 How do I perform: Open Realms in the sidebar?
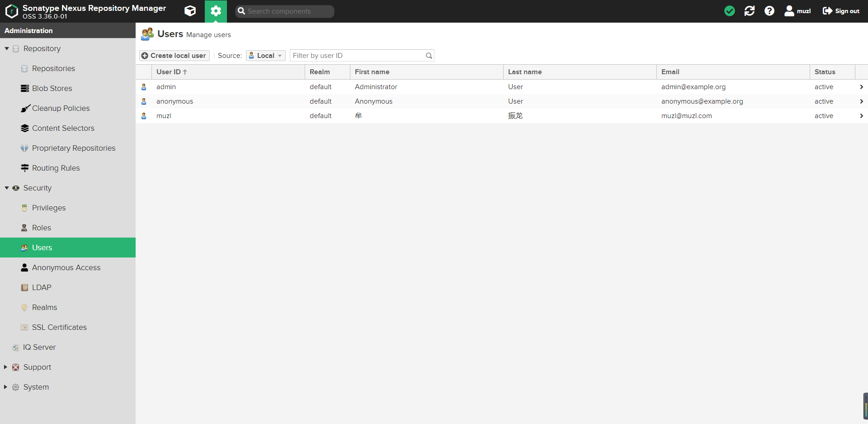click(68, 307)
